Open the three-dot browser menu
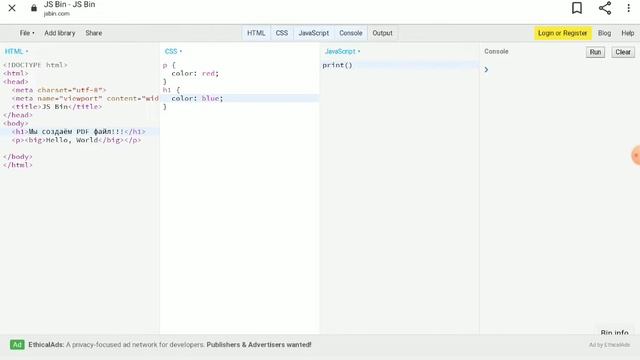 (629, 8)
